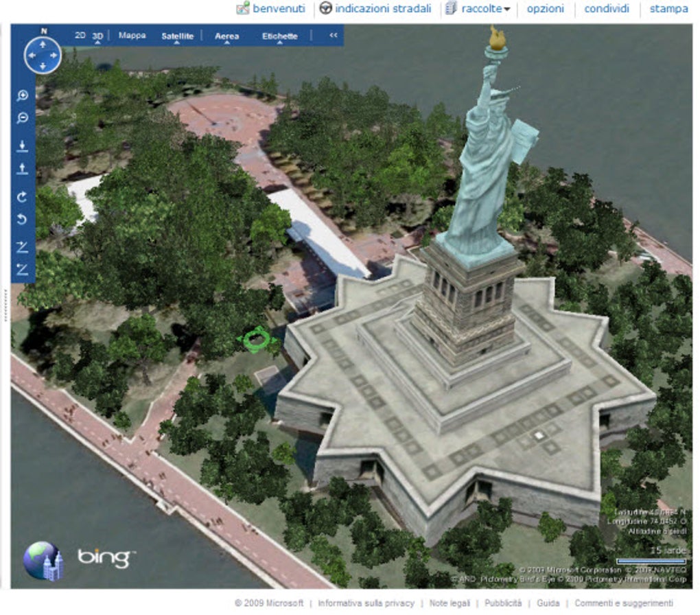700x615 pixels.
Task: Click the raccolte collections icon
Action: tap(452, 8)
